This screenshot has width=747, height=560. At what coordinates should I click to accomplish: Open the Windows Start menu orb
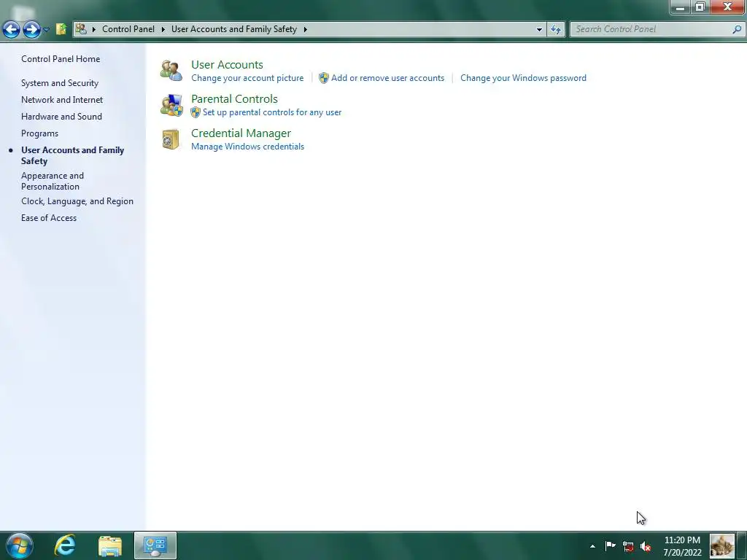click(20, 545)
